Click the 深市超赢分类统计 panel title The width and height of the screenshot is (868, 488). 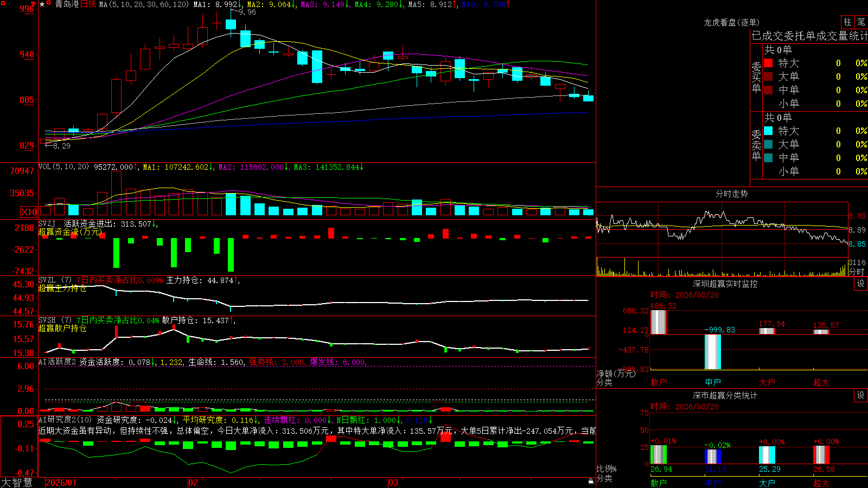tap(725, 395)
